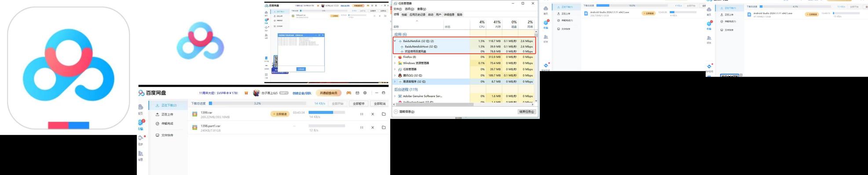The image size is (868, 175).
Task: Pause the 1398.part1.rar download
Action: 362,127
